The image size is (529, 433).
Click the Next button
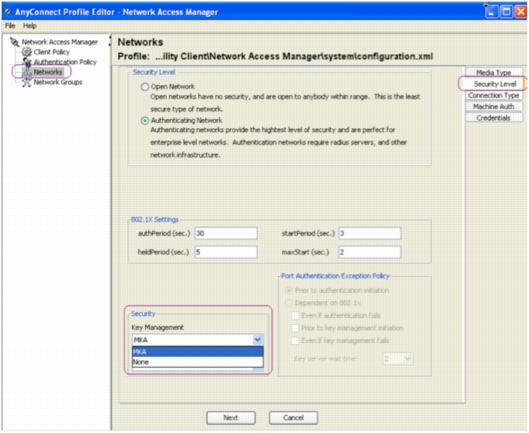pos(231,418)
